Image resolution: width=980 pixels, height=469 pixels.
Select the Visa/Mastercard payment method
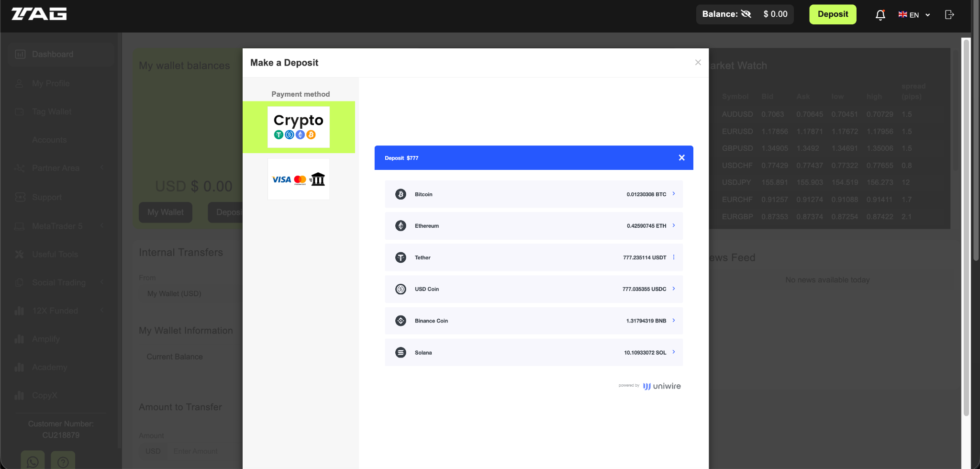pos(298,179)
